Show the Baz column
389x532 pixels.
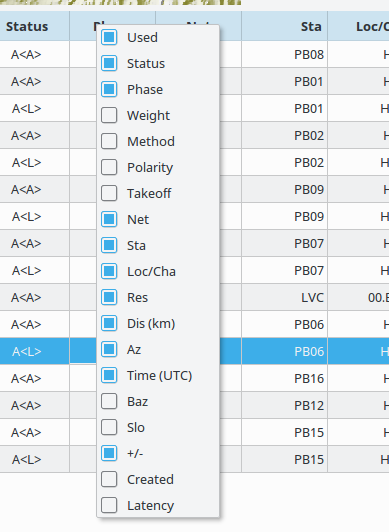pyautogui.click(x=109, y=401)
